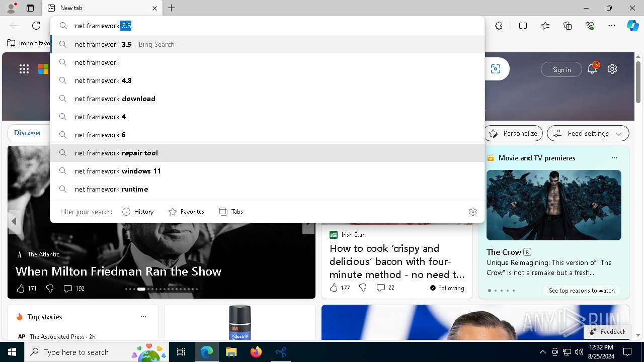644x362 pixels.
Task: Toggle Following on the Irish Star article
Action: [447, 288]
